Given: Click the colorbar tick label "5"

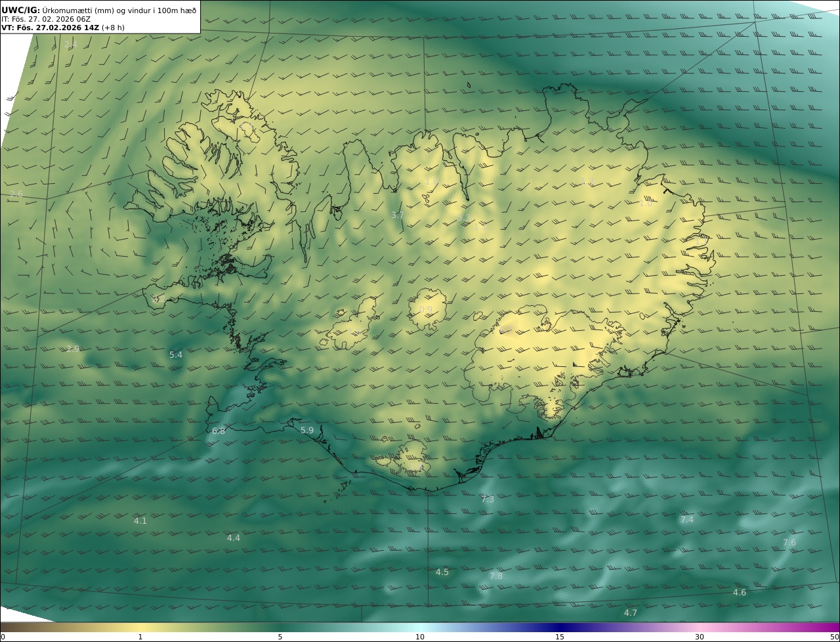Looking at the screenshot, I should click(280, 637).
